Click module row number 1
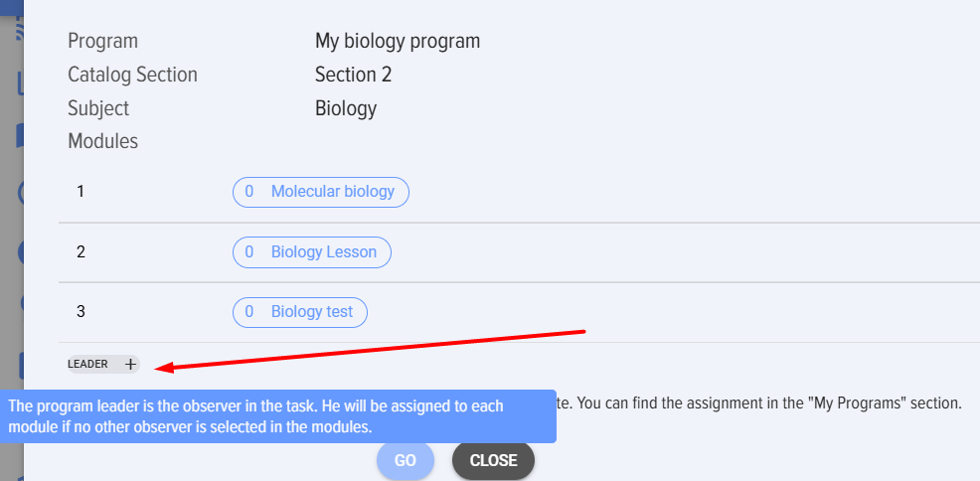Screen dimensions: 980x481 pyautogui.click(x=81, y=191)
